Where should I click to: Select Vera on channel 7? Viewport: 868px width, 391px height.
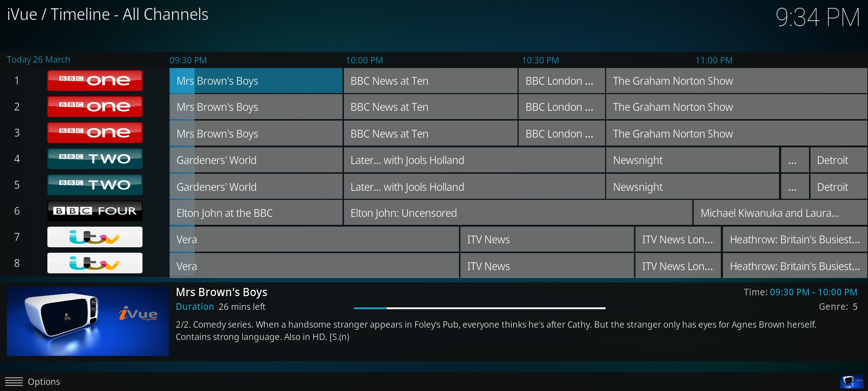tap(314, 239)
